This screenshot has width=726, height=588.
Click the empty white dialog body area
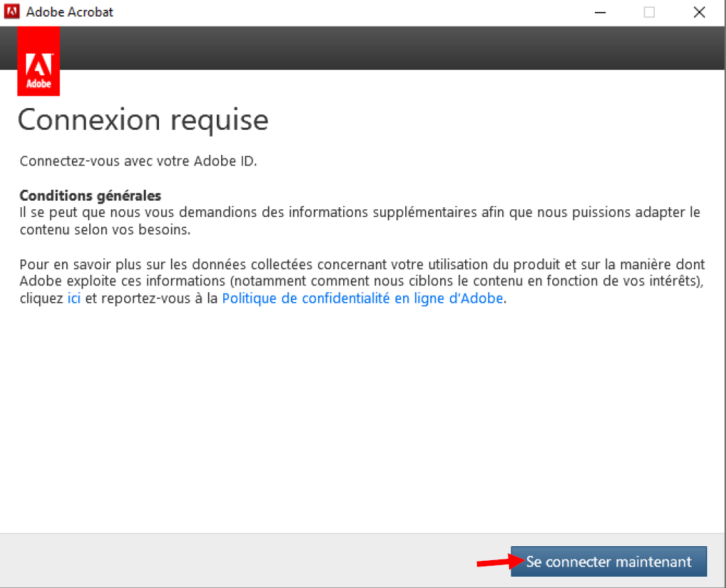pos(363,419)
